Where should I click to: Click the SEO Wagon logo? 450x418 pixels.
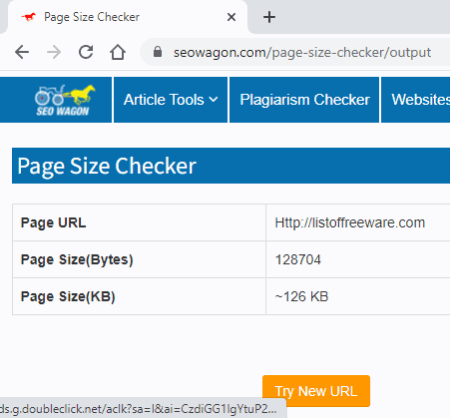pos(65,100)
